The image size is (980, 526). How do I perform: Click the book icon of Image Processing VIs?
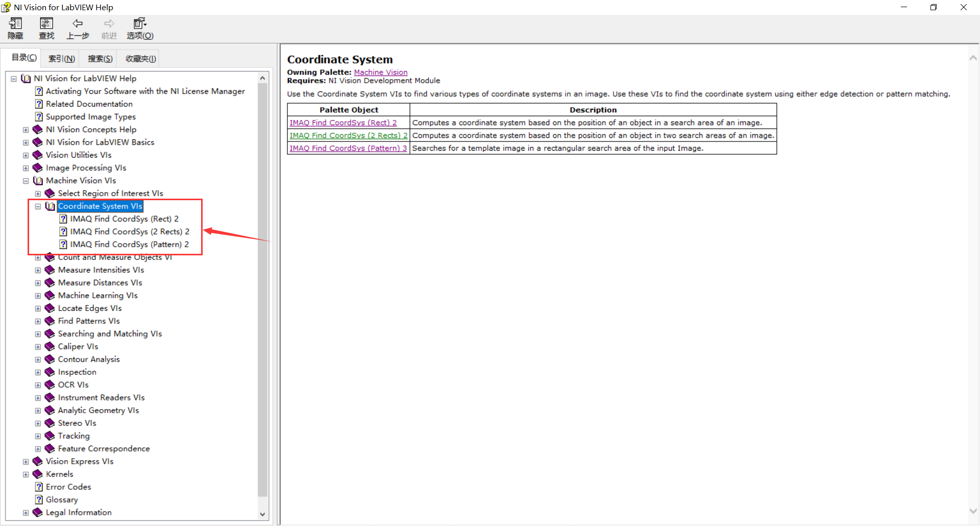[x=38, y=168]
